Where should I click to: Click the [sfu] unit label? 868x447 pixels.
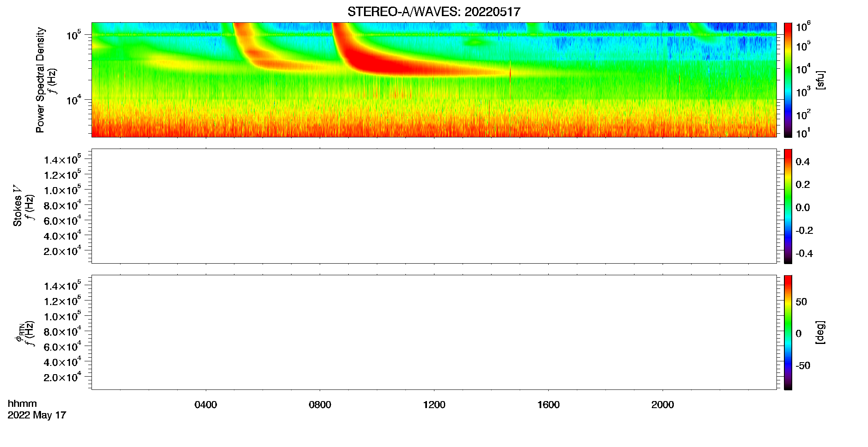pyautogui.click(x=820, y=80)
